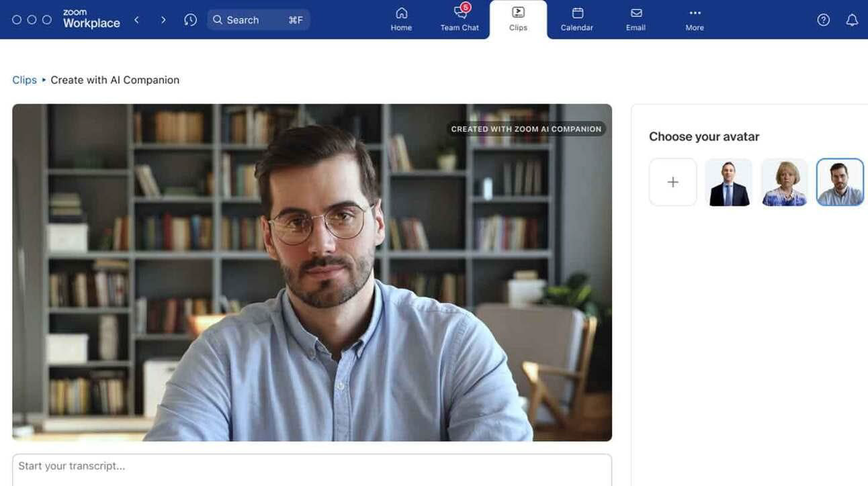Click the search magnifier icon
Viewport: 868px width, 486px height.
tap(216, 18)
